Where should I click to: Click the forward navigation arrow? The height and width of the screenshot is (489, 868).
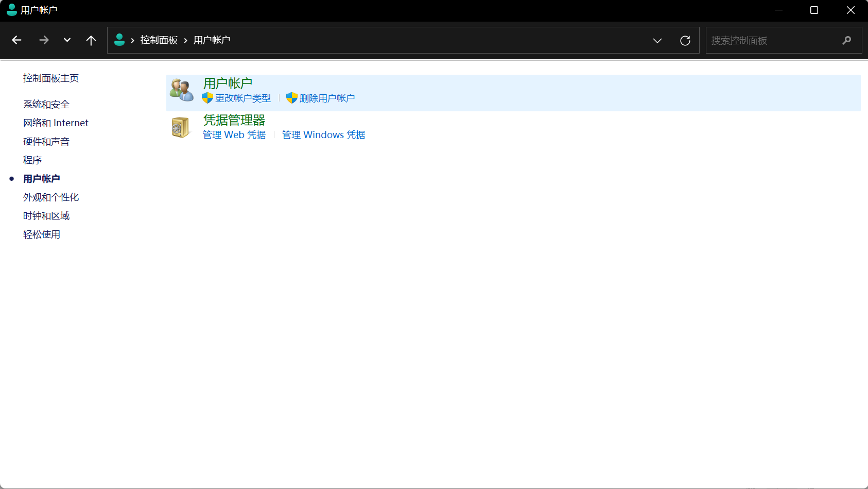44,40
